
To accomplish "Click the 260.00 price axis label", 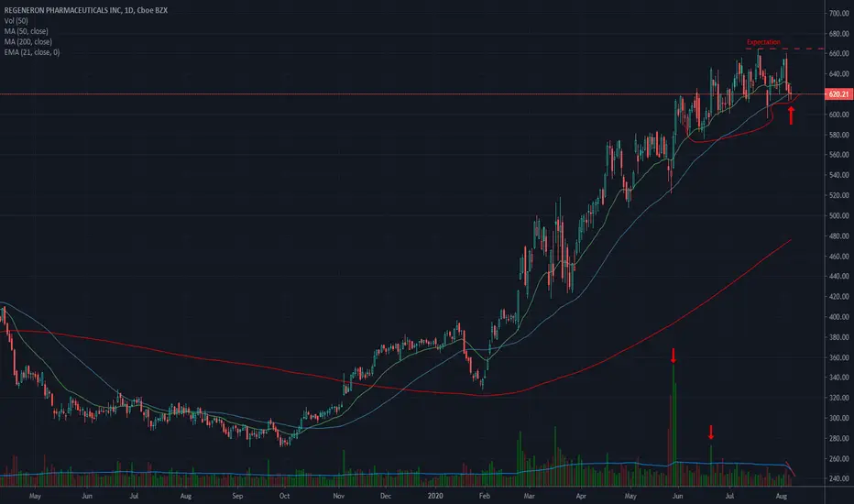I will coord(838,459).
